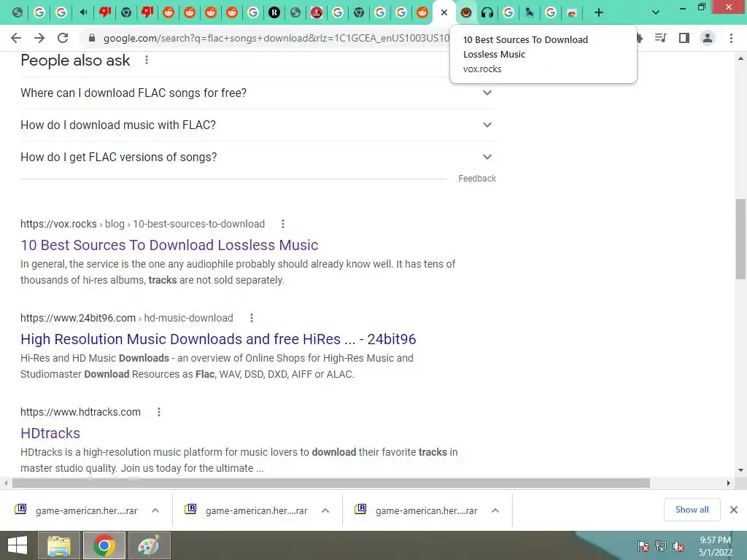The height and width of the screenshot is (560, 747).
Task: Open options for the vox.rocks result
Action: [x=283, y=224]
